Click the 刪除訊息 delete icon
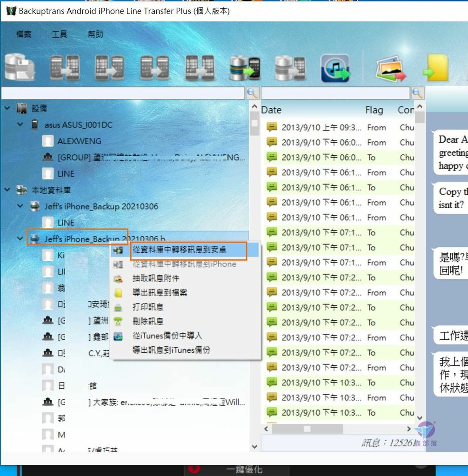468x476 pixels. 118,322
